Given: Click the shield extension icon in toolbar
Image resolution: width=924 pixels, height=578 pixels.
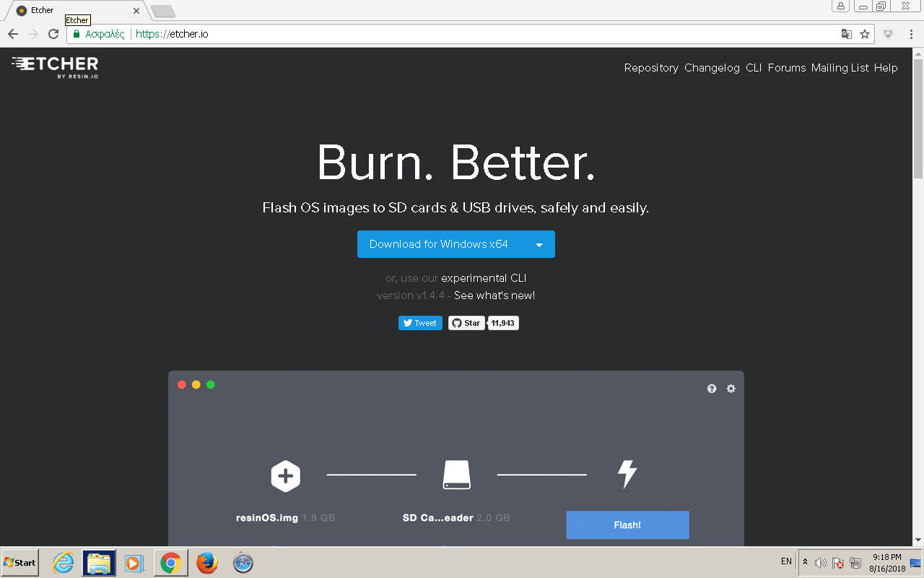Looking at the screenshot, I should tap(889, 34).
